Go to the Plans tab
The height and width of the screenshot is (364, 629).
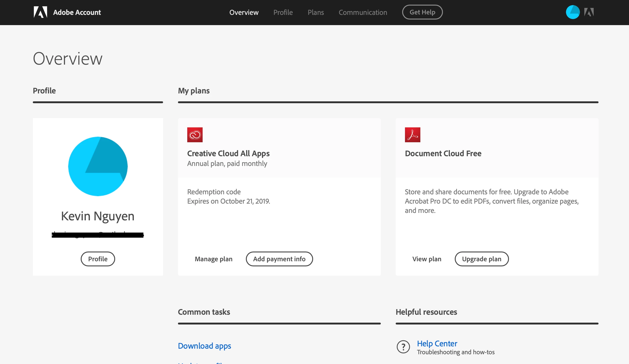[x=315, y=12]
